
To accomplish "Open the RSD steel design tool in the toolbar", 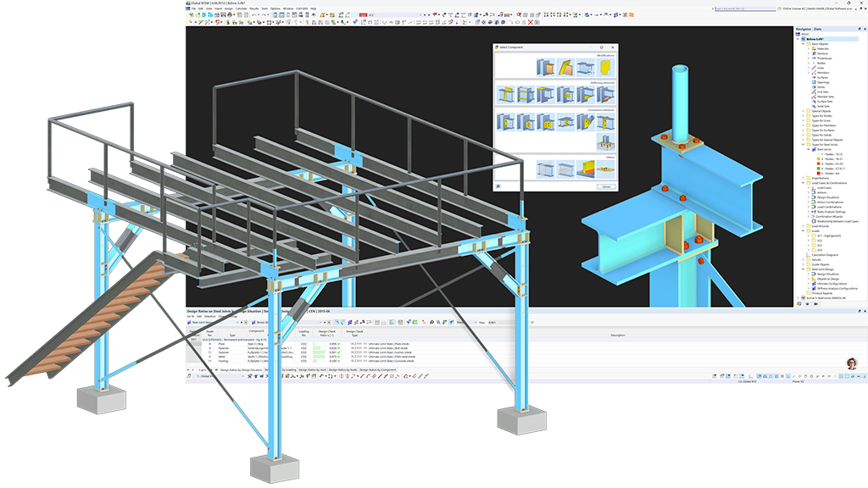I will coord(363,14).
